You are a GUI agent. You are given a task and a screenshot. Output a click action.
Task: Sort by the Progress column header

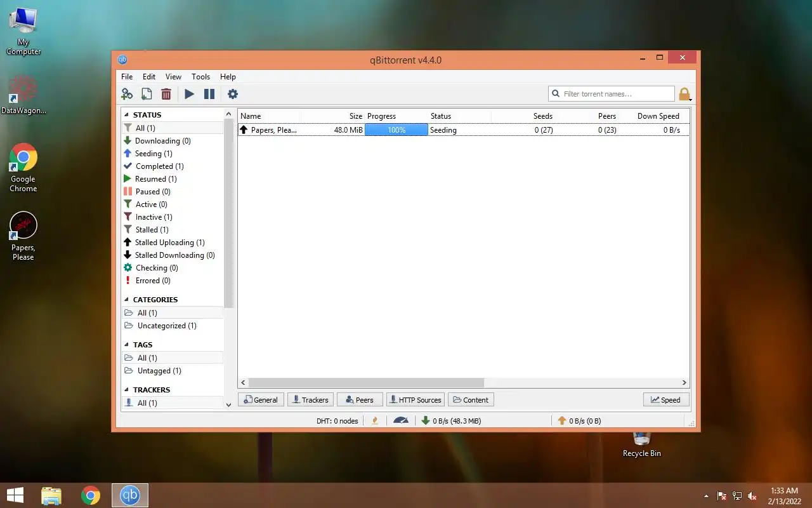tap(396, 116)
